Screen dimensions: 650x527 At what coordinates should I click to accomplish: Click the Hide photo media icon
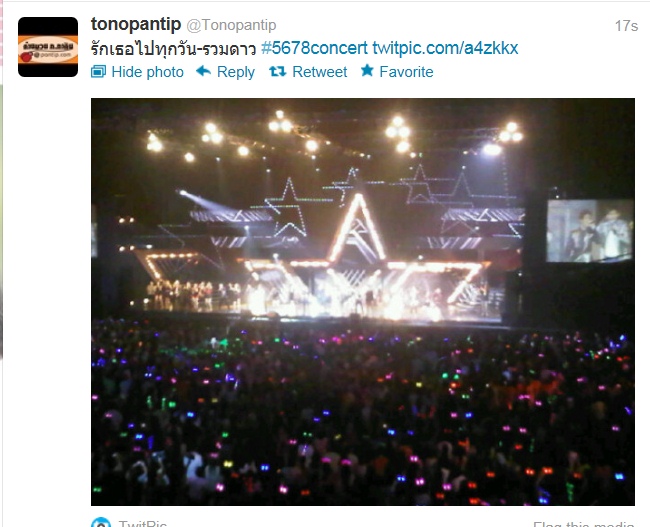coord(98,72)
